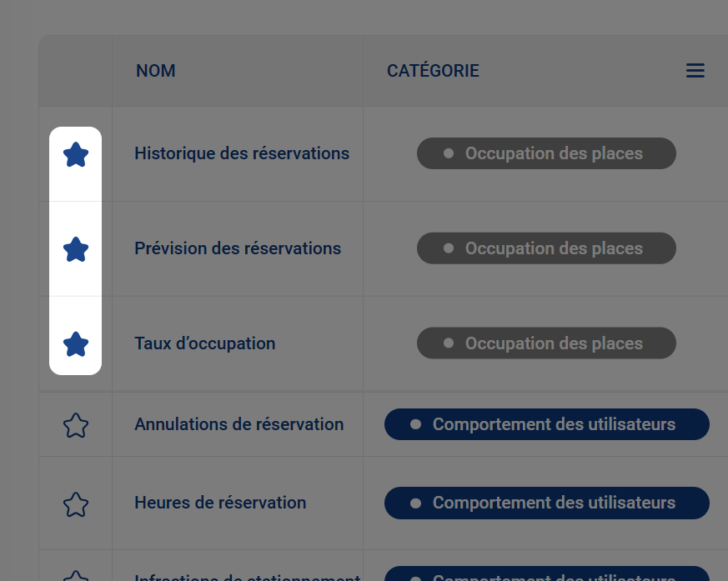Sort by clicking the CATÉGORIE column header
Screen dimensions: 728x581
click(433, 71)
